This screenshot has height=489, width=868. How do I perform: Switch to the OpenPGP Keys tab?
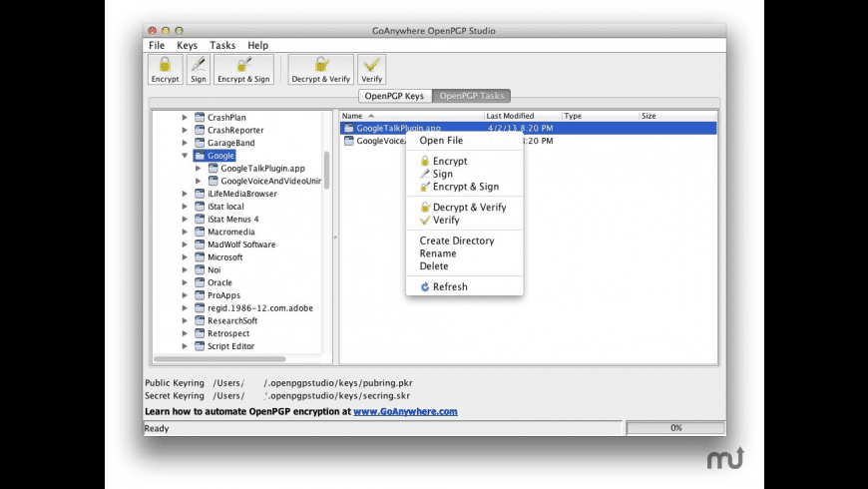(x=395, y=96)
